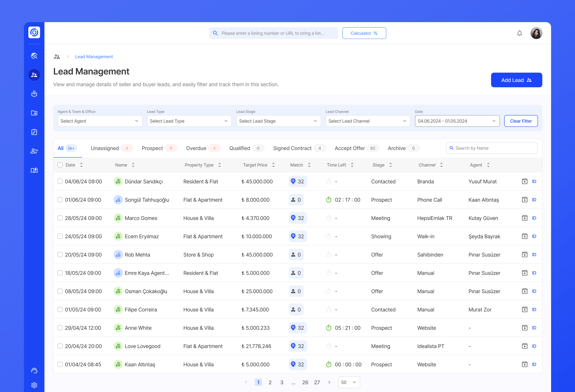Click the match badge 0 for Songül Tahhuşoğlu

(x=296, y=200)
